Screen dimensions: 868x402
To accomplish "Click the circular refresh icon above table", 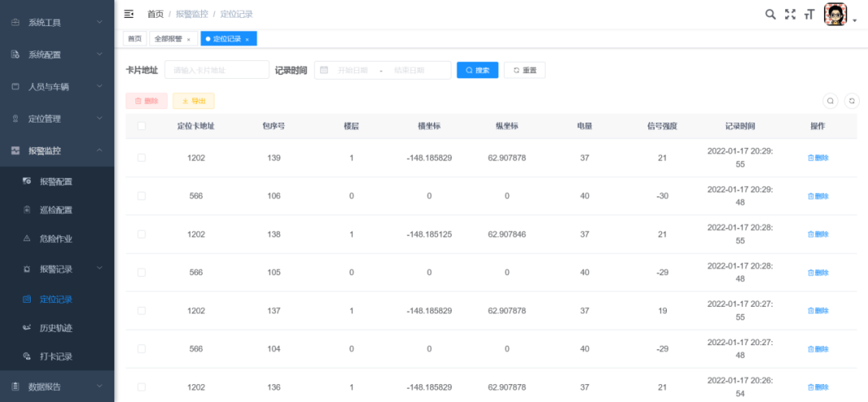I will [851, 101].
